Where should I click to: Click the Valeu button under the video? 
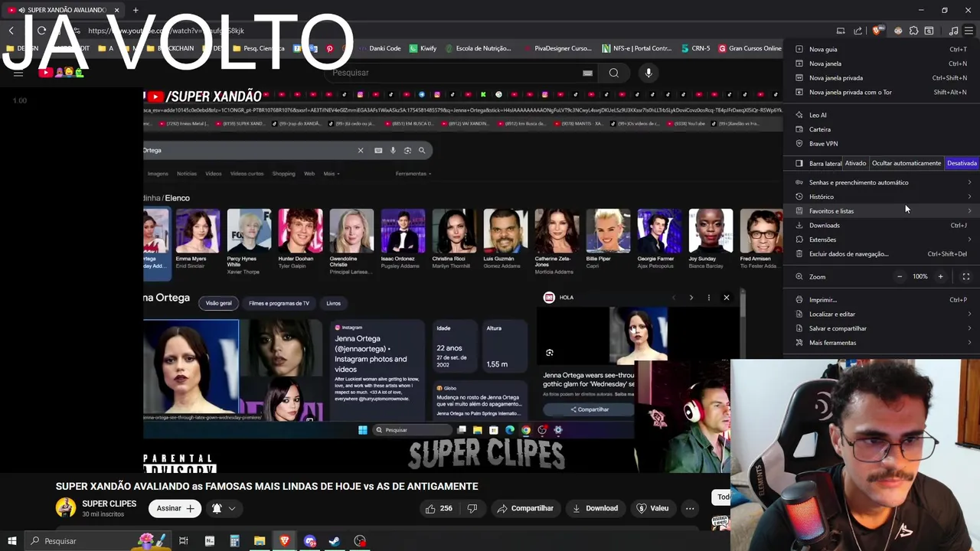coord(653,508)
